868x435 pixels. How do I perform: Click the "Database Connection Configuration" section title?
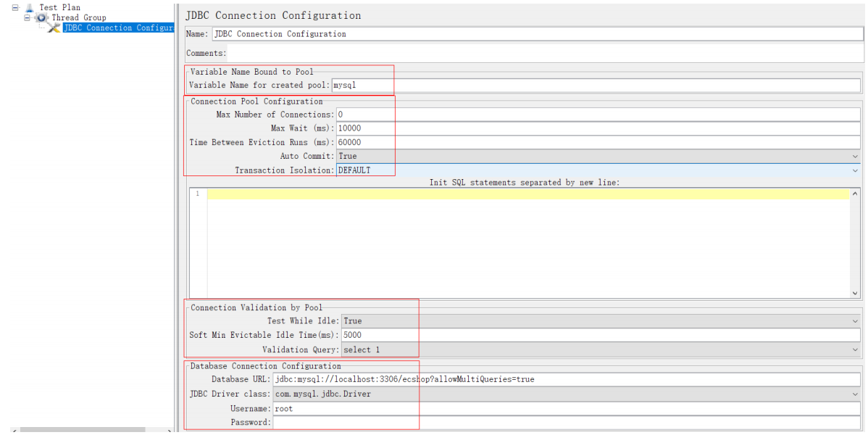click(x=266, y=366)
